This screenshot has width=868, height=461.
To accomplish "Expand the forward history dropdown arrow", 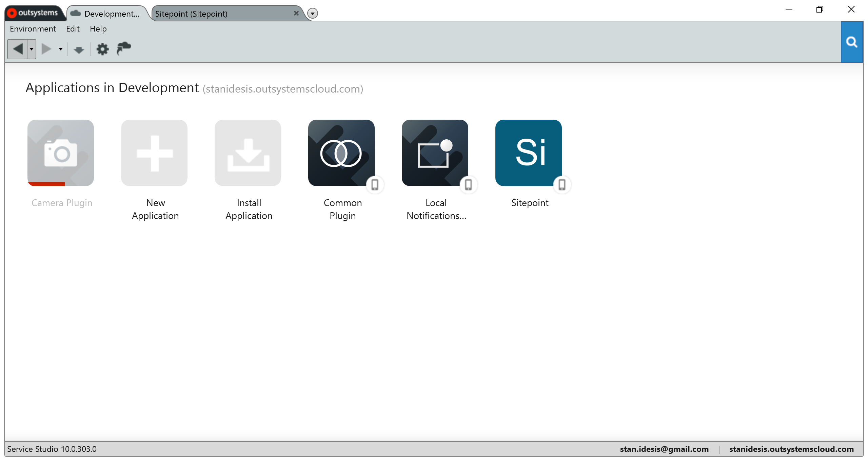I will tap(61, 49).
